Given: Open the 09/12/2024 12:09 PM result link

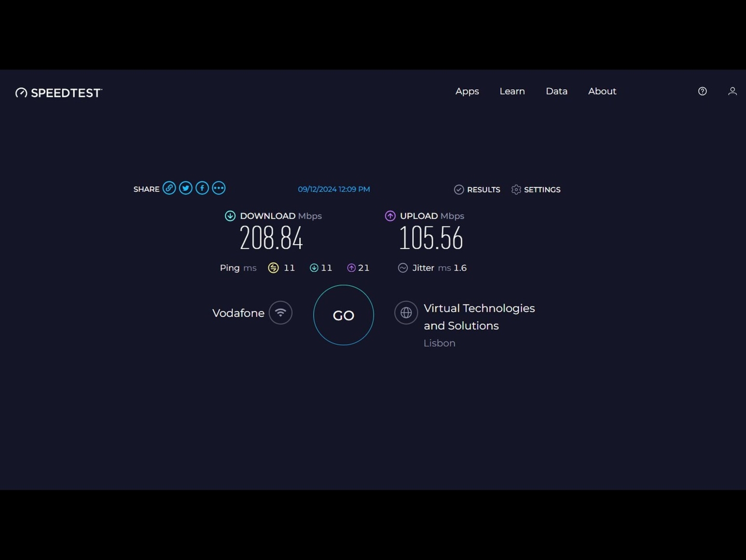Looking at the screenshot, I should coord(334,189).
